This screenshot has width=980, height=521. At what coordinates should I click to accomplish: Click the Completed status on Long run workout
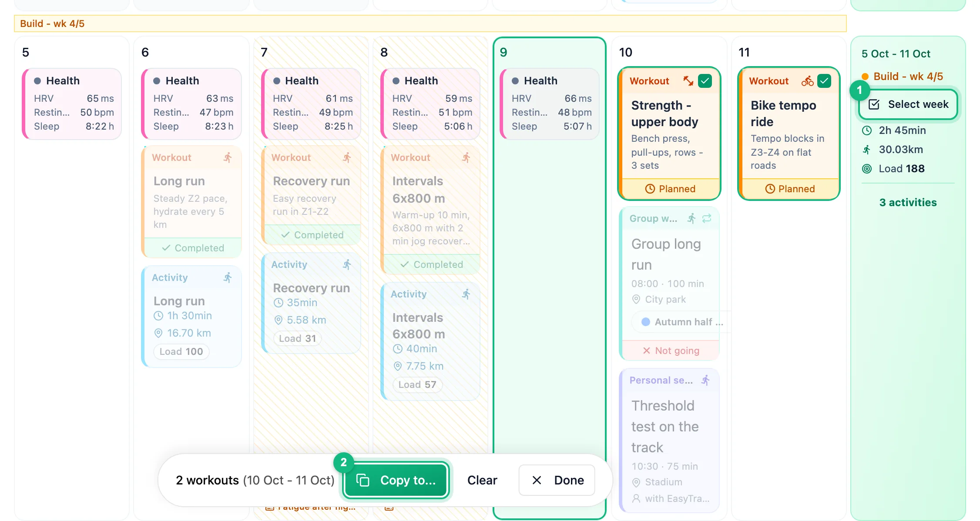click(x=193, y=248)
